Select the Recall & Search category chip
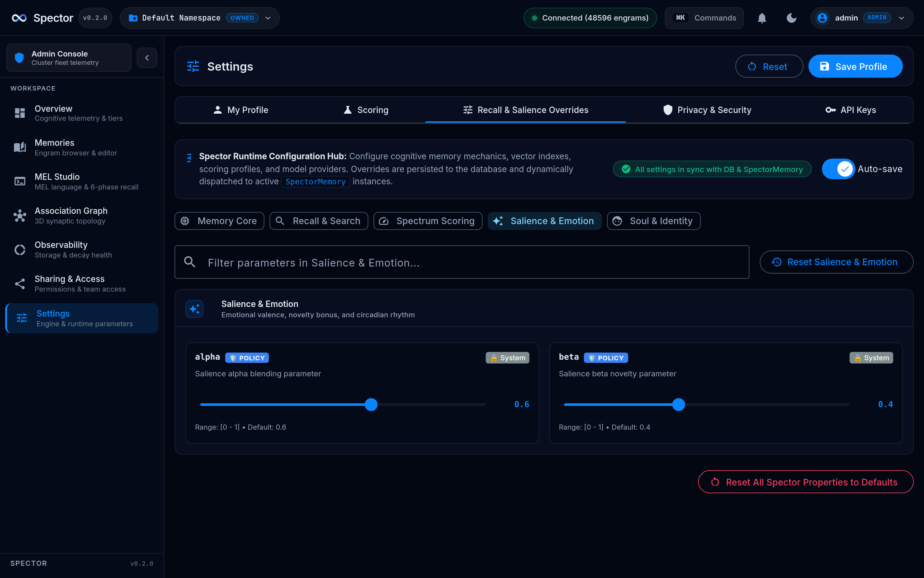The height and width of the screenshot is (578, 924). point(319,221)
